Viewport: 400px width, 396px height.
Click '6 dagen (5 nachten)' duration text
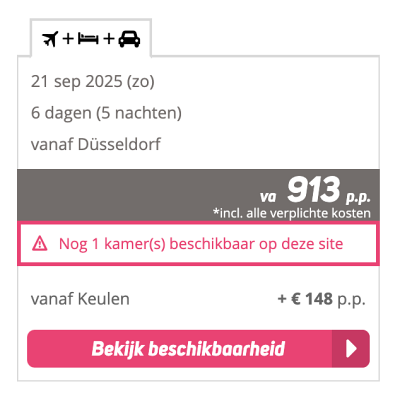(106, 113)
